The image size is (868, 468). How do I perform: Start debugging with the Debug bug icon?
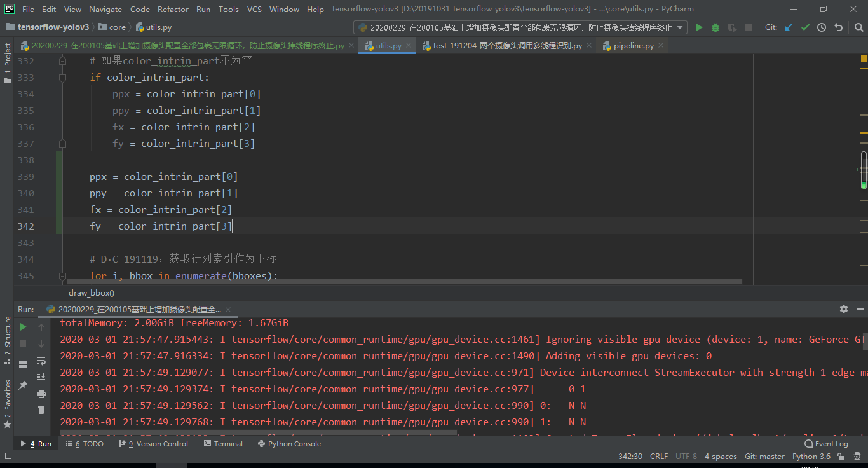(714, 27)
